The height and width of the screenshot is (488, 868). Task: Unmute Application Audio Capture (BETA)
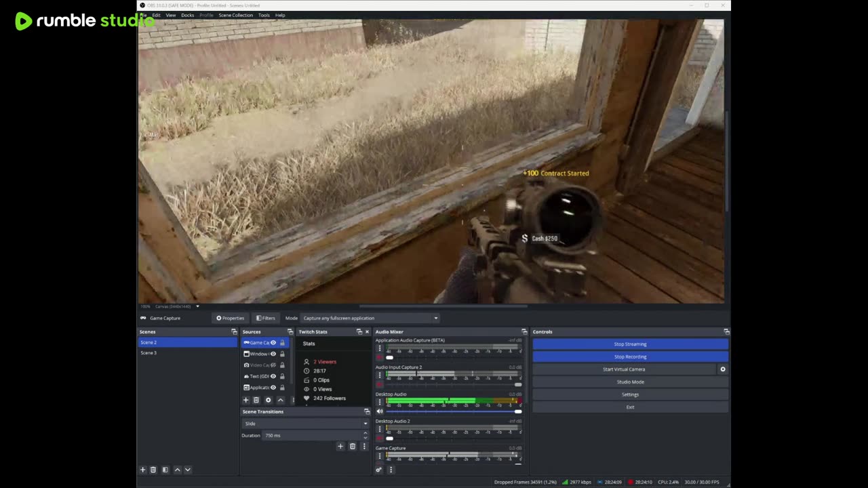point(380,357)
